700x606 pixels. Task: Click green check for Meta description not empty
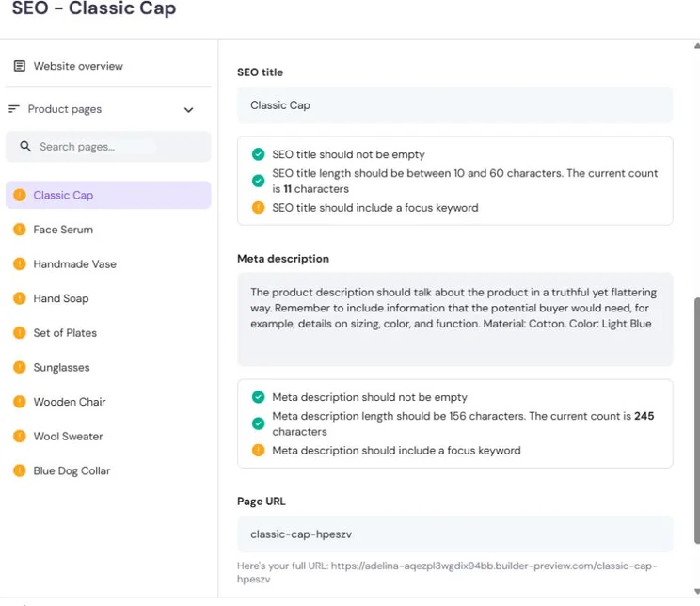pos(258,397)
